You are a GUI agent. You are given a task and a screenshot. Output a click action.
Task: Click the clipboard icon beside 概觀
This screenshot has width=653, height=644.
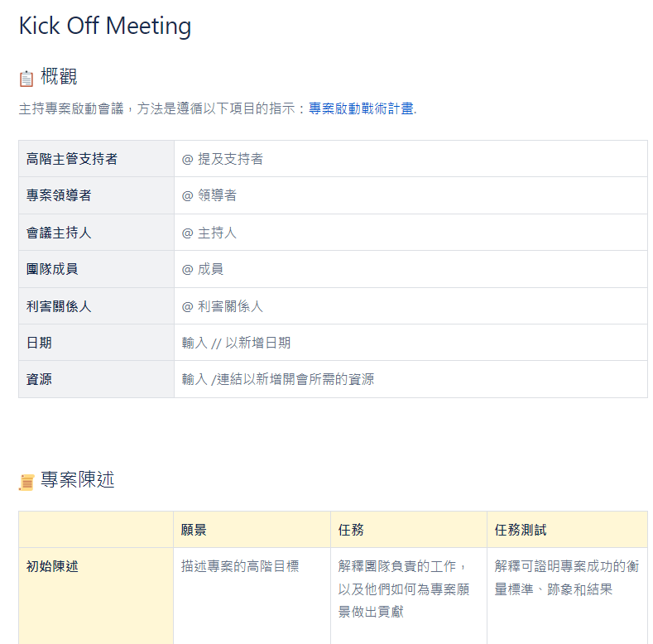[x=26, y=79]
